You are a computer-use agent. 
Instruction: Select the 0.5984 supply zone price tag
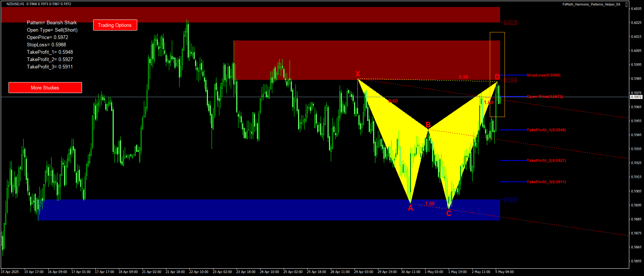point(510,80)
